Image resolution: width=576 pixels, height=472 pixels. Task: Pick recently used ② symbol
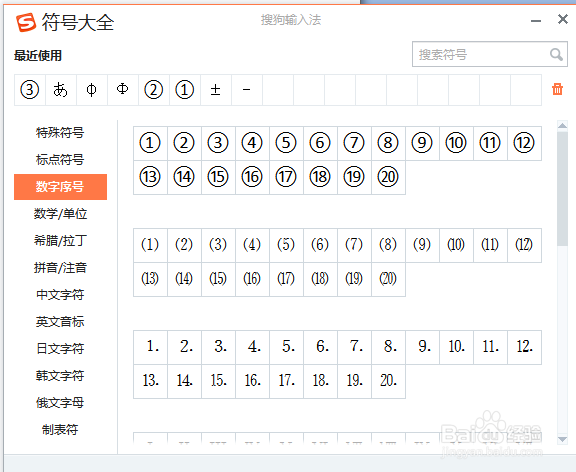point(154,90)
